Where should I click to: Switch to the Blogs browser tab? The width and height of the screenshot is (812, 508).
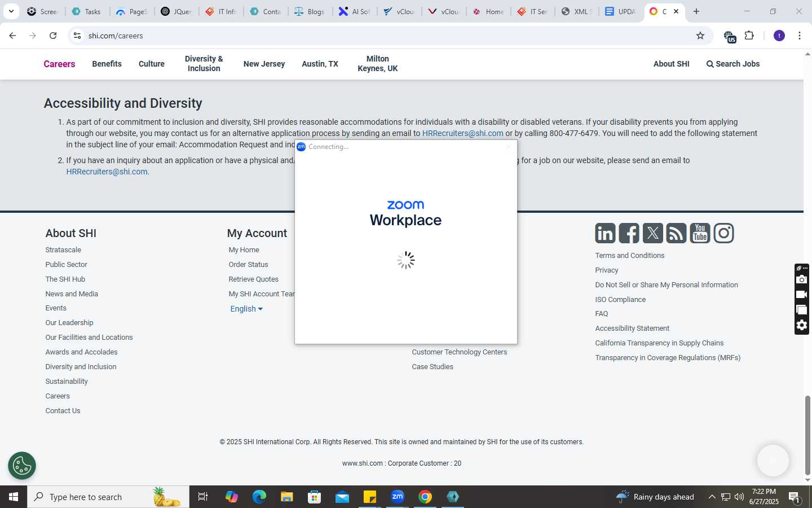[310, 11]
